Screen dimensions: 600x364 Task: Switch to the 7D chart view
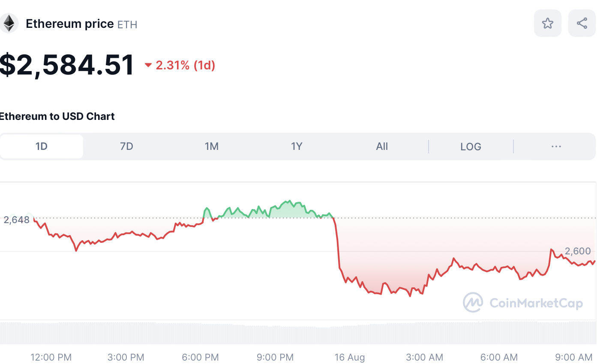click(126, 146)
